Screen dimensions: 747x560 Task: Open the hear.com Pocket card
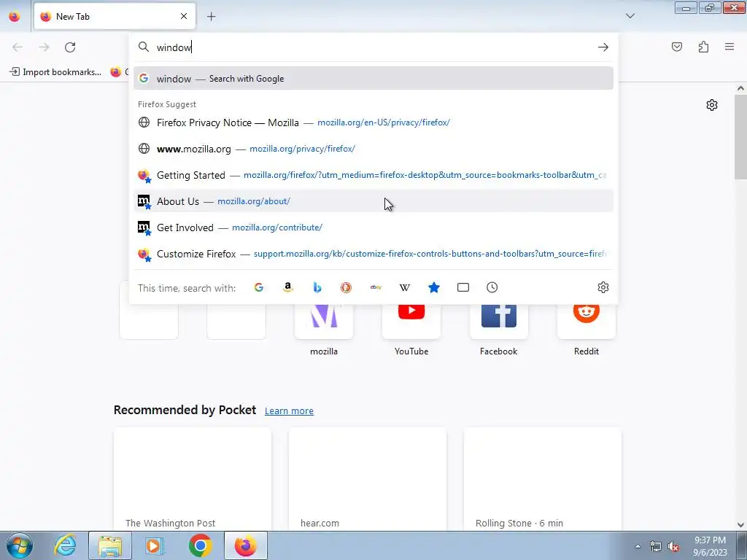[x=368, y=479]
